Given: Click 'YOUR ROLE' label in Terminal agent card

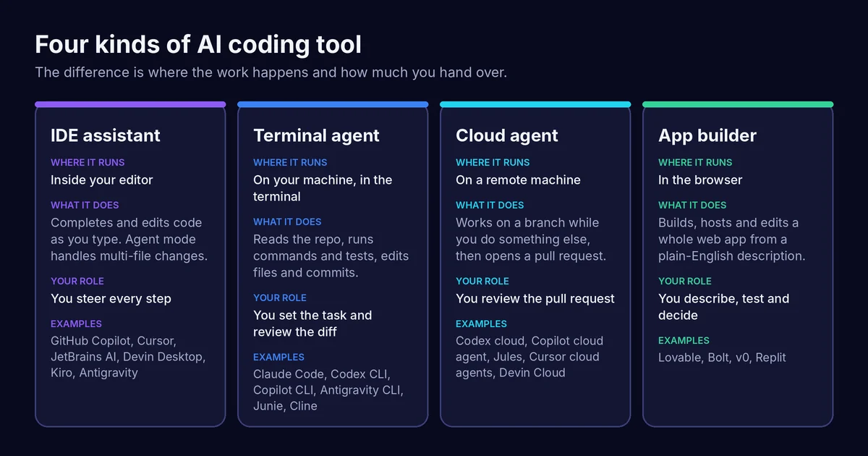Looking at the screenshot, I should 280,297.
